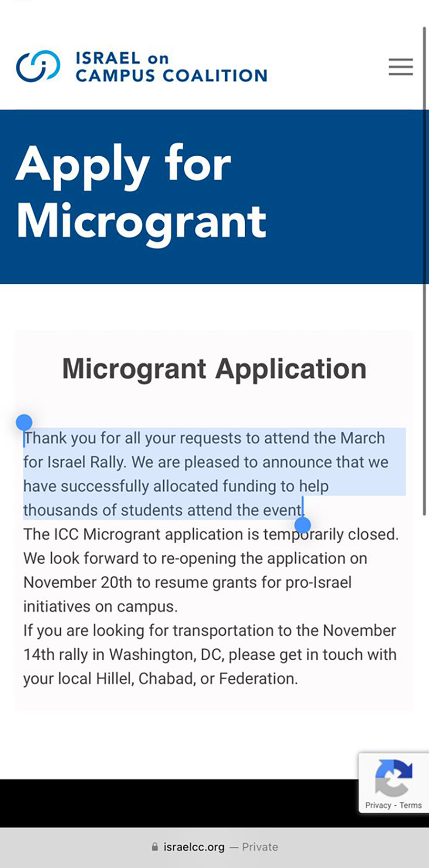Screen dimensions: 429x868
Task: Open the reCAPTCHA Privacy link
Action: point(378,805)
